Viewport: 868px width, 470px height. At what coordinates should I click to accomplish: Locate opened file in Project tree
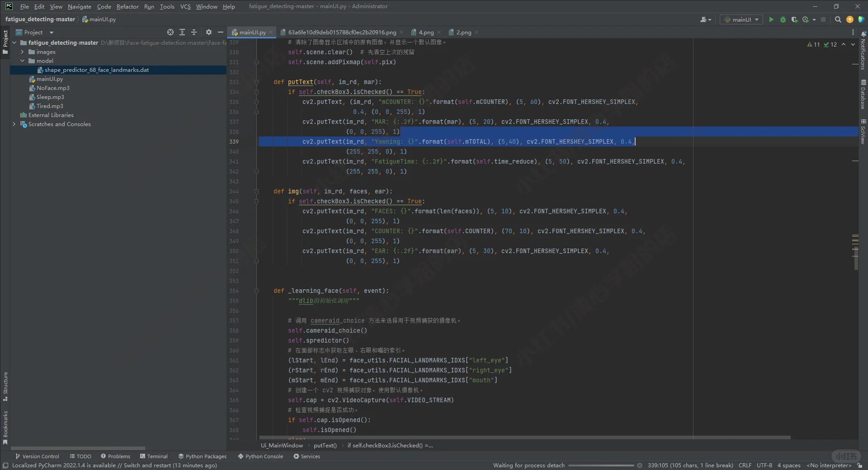pyautogui.click(x=170, y=32)
